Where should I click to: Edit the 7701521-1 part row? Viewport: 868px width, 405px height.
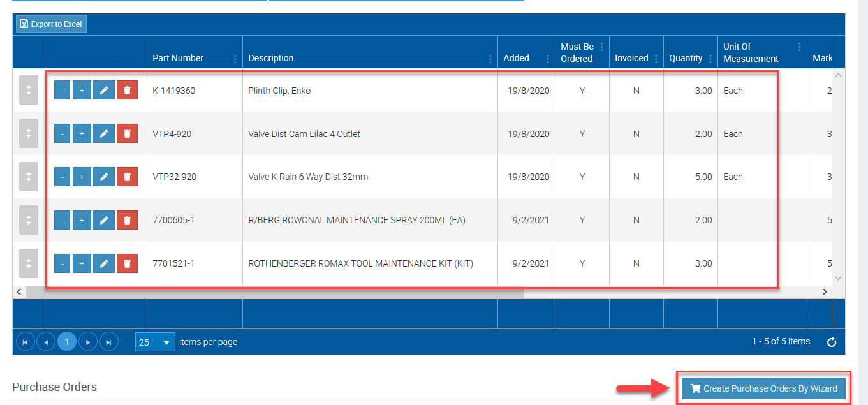coord(104,263)
